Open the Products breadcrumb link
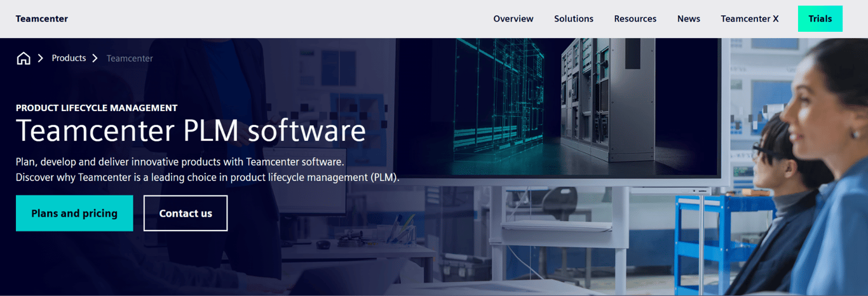 (x=69, y=58)
